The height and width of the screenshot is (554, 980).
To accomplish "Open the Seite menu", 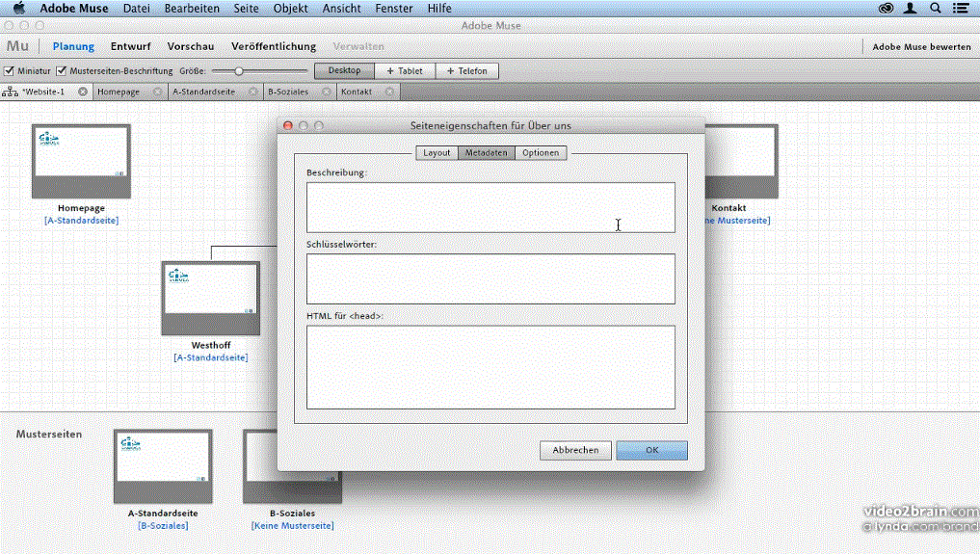I will tap(247, 8).
